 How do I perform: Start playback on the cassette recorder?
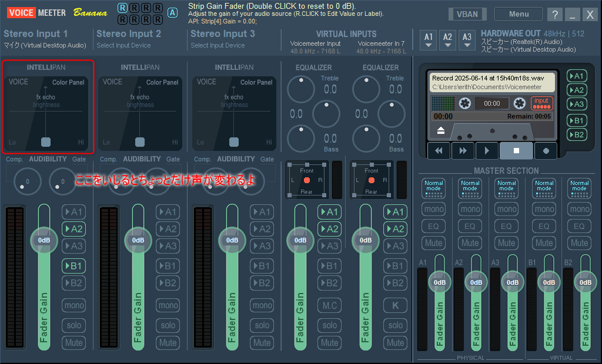[487, 151]
